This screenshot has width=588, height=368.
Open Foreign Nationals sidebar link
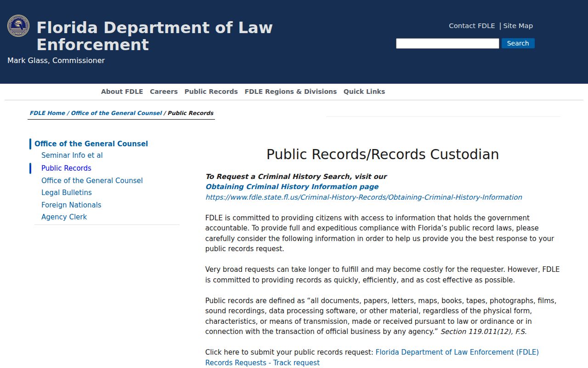click(71, 205)
